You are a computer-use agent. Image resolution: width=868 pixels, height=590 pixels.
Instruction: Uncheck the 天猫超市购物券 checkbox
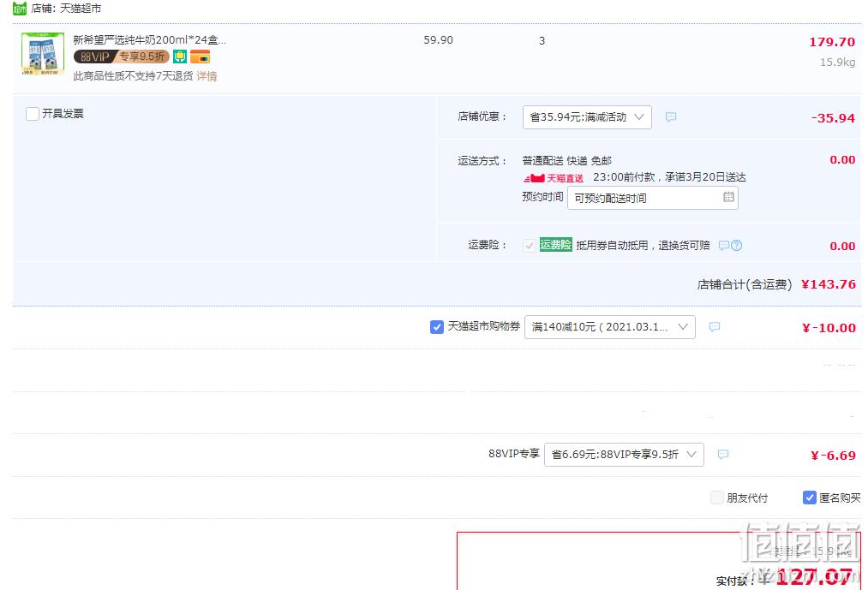point(437,327)
